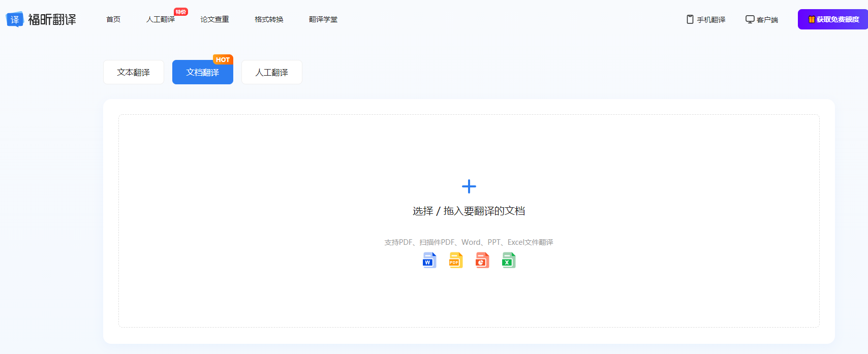Open 格式转换 in the navigation bar

[x=269, y=19]
